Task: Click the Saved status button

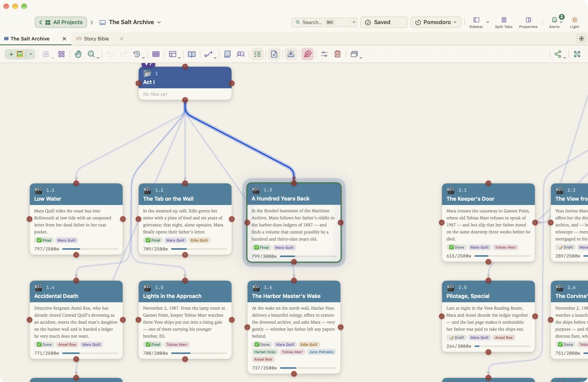Action: (384, 22)
